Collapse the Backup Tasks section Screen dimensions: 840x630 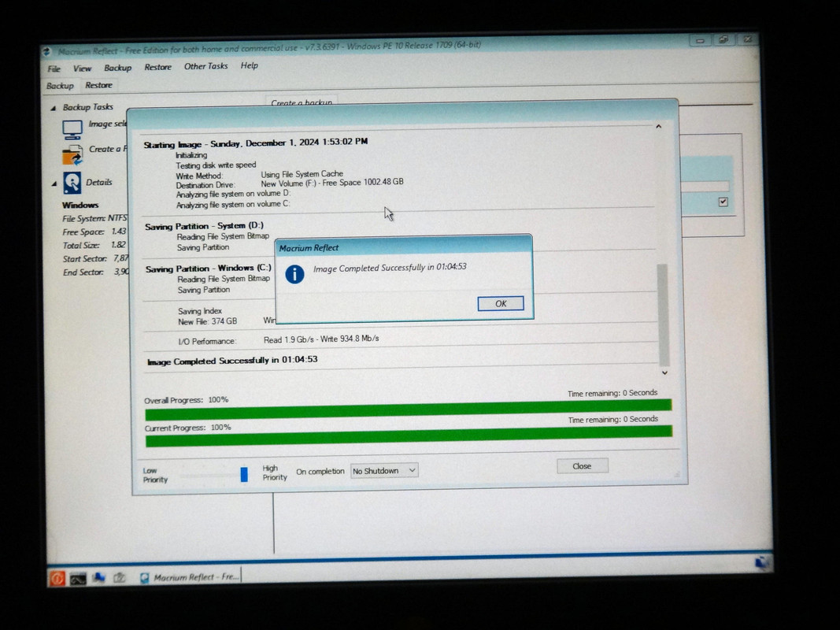pos(53,108)
